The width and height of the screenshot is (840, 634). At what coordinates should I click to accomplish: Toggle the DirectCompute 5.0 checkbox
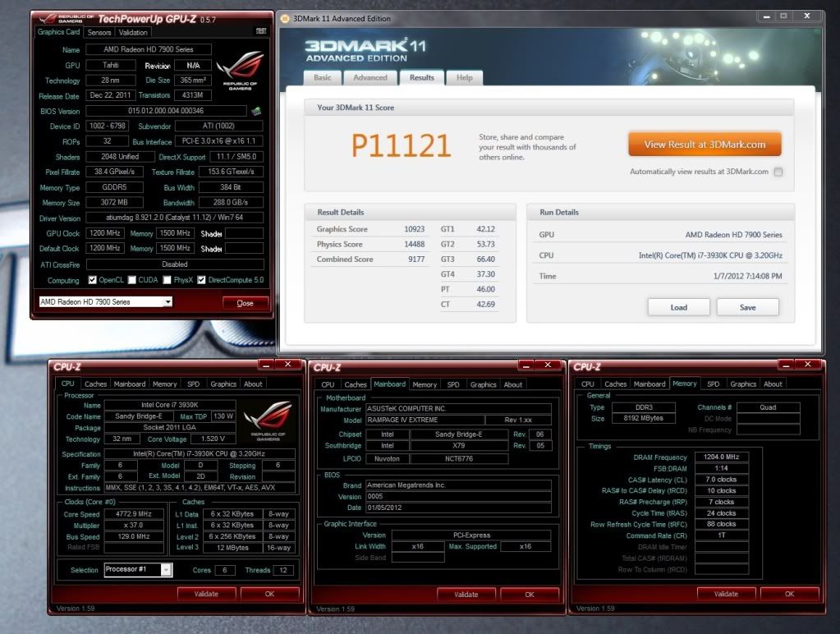point(201,280)
